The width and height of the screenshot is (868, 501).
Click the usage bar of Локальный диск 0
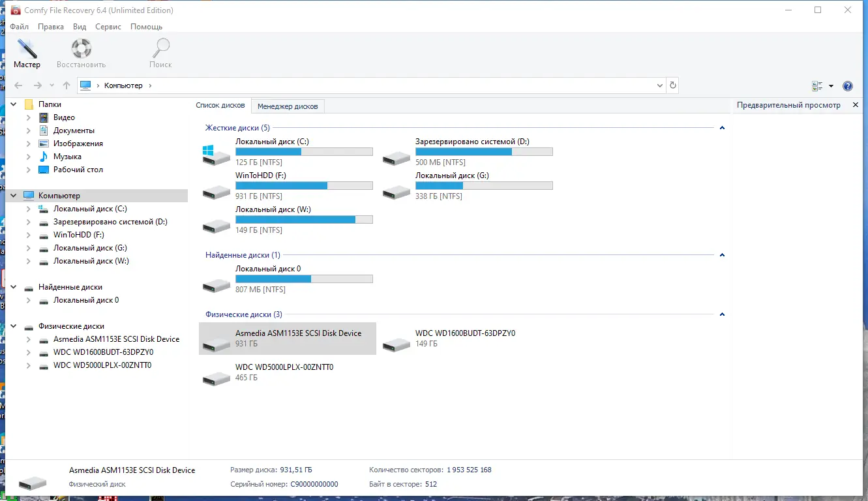click(304, 279)
